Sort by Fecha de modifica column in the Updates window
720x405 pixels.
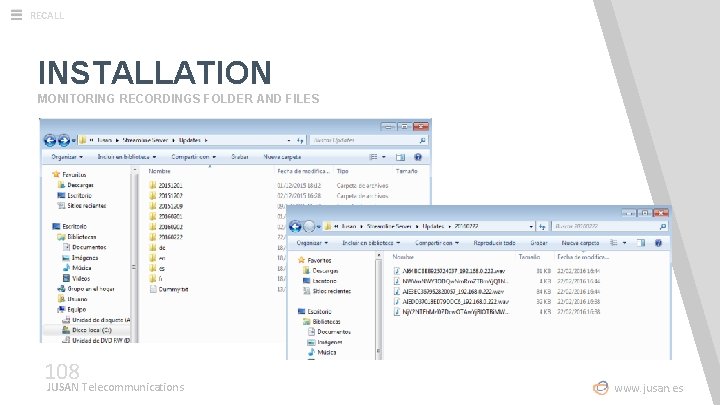pos(303,171)
